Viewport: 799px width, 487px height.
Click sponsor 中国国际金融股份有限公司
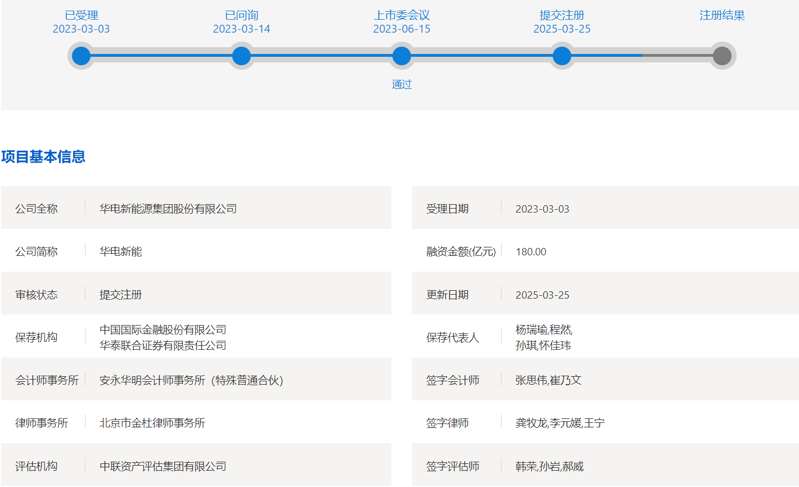point(163,330)
